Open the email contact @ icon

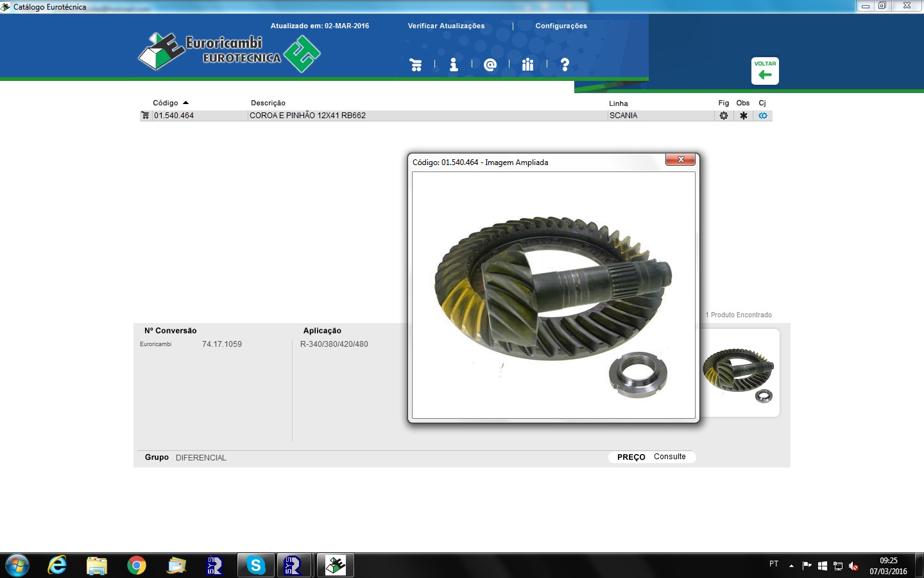point(490,65)
